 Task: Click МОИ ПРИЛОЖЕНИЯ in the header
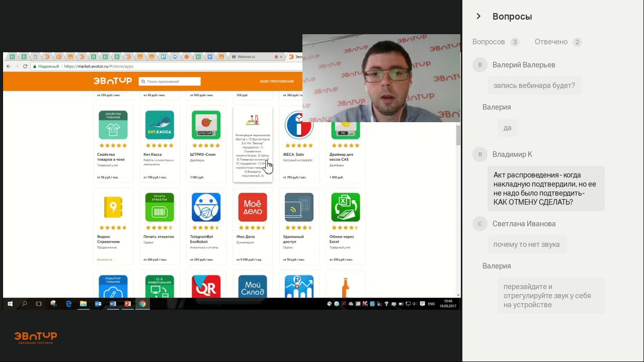tap(277, 81)
